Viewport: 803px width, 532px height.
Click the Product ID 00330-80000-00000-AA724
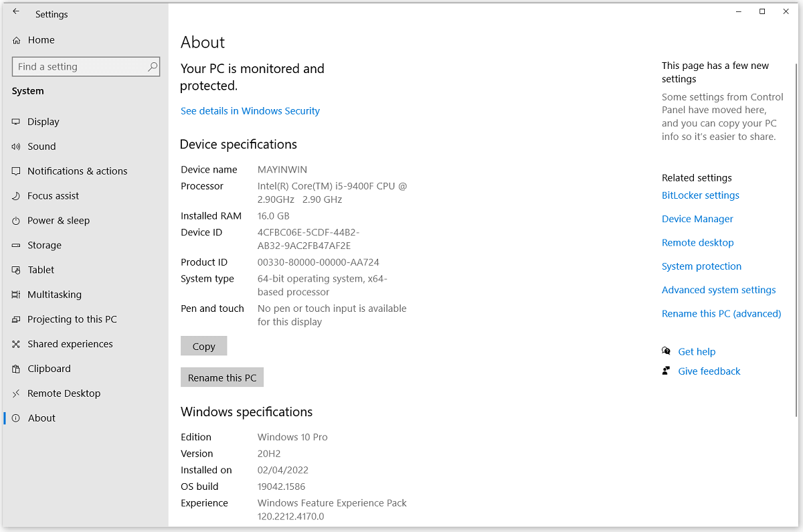(319, 262)
